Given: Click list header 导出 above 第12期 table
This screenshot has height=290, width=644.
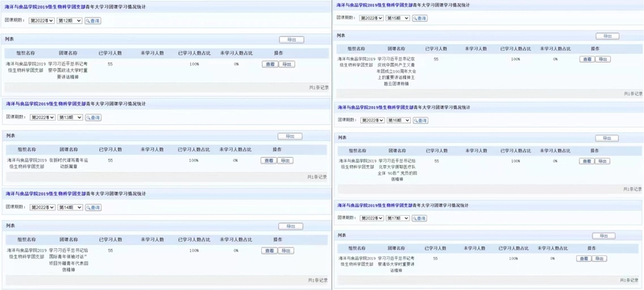Looking at the screenshot, I should pos(292,39).
